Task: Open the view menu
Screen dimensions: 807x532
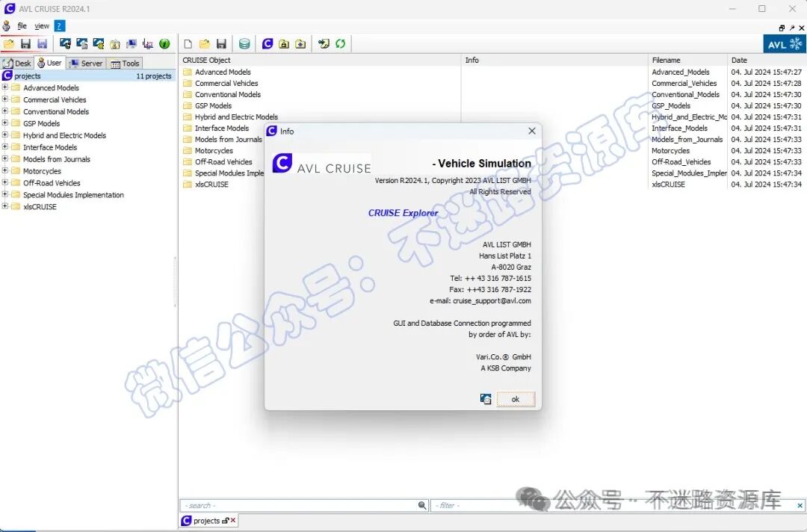Action: 42,25
